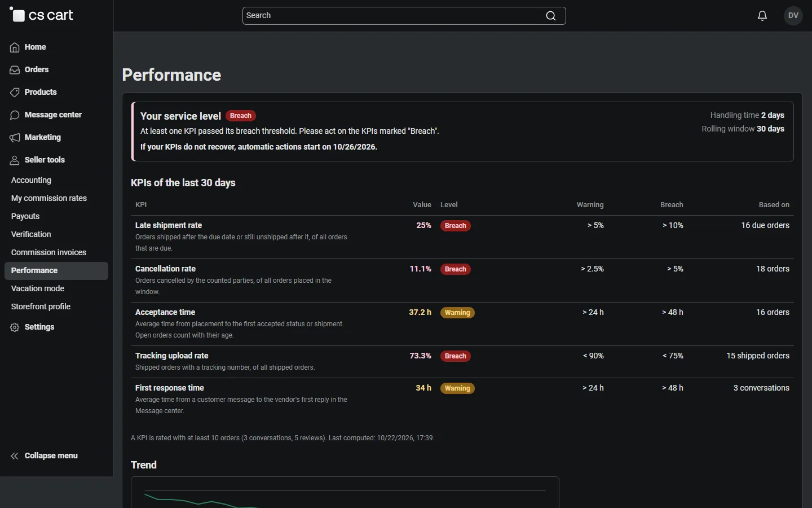812x508 pixels.
Task: Click the Acceptance time Warning badge
Action: [x=457, y=313]
